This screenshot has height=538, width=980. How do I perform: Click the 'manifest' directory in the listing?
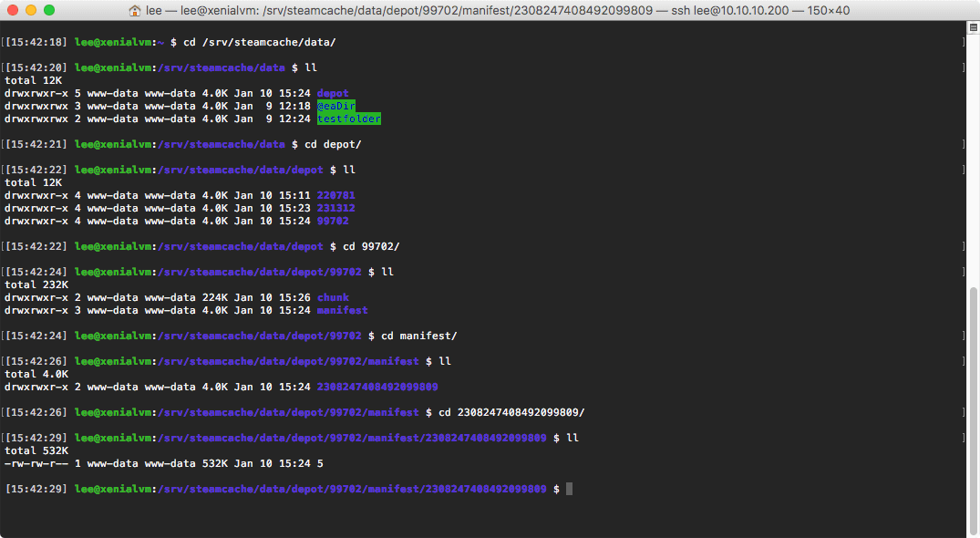pos(342,310)
